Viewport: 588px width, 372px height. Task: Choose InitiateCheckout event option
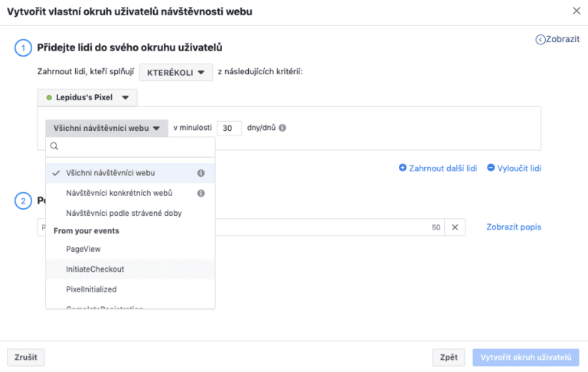(95, 269)
